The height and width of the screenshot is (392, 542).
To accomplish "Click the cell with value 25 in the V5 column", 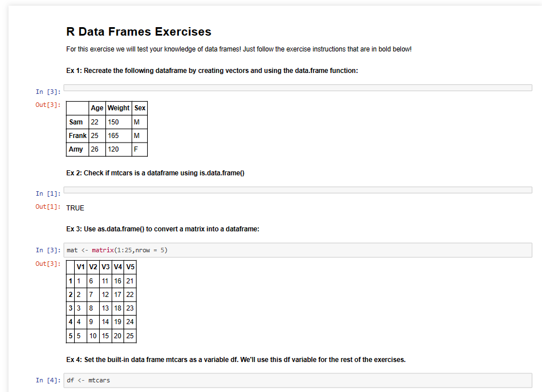I will click(130, 335).
